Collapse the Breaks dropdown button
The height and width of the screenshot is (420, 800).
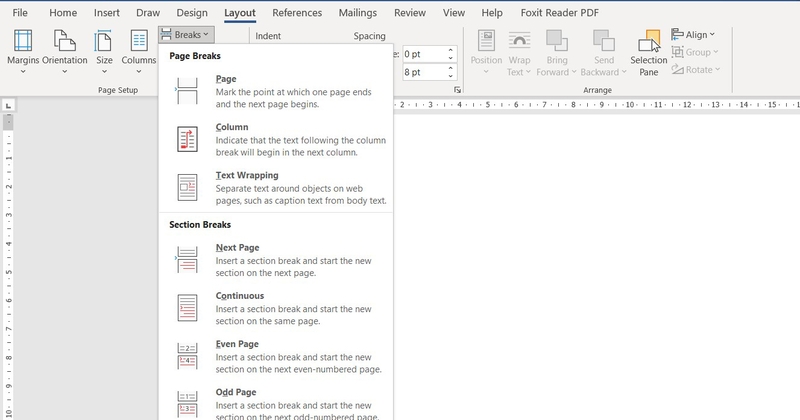pyautogui.click(x=186, y=35)
